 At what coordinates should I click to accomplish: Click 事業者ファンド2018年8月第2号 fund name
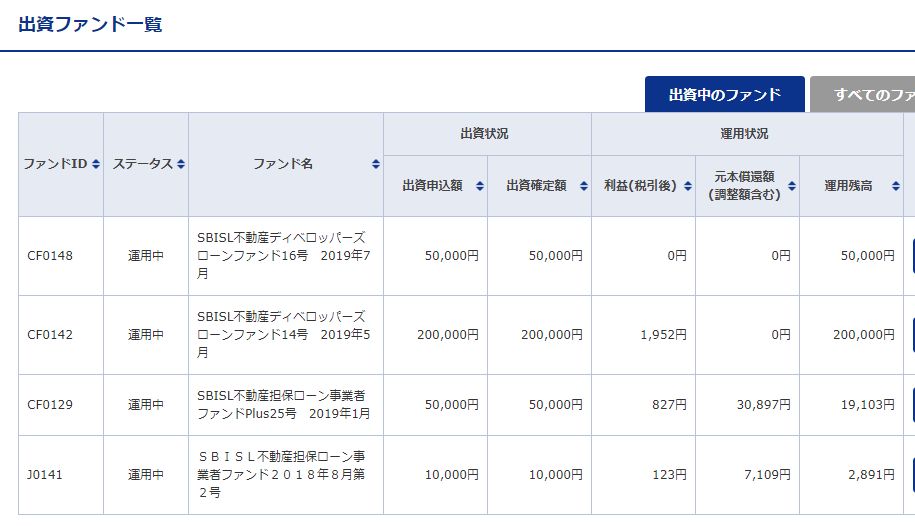click(x=281, y=474)
